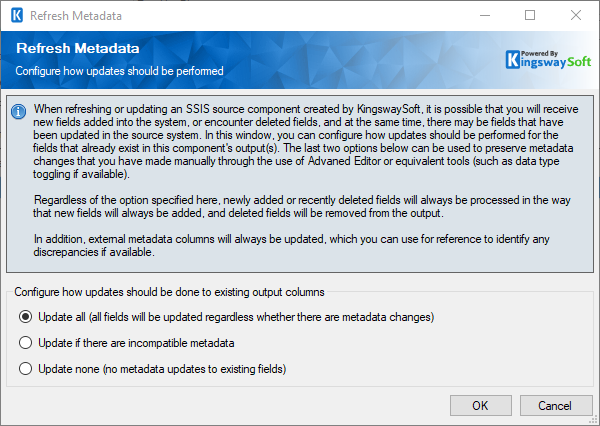This screenshot has height=426, width=600.
Task: Click the Cancel button
Action: click(556, 405)
